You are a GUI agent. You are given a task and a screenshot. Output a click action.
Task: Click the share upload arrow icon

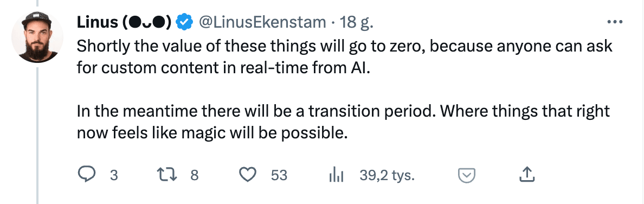[x=526, y=175]
